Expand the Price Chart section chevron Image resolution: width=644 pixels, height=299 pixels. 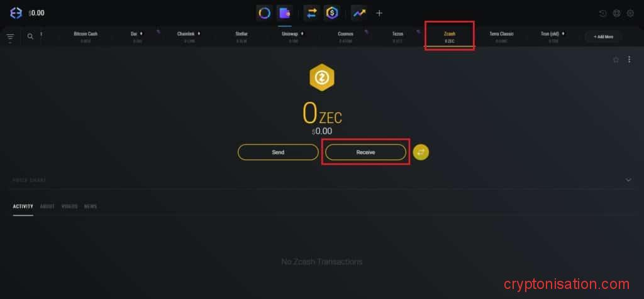(628, 180)
